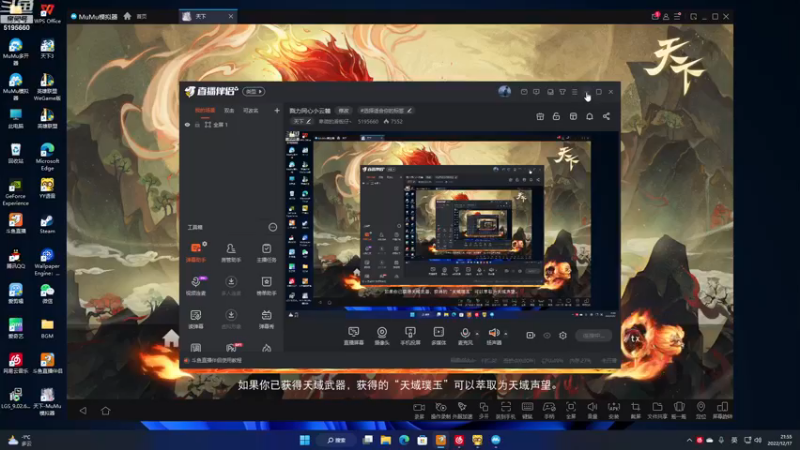Screen dimensions: 800x450
Task: Open Microsoft Edge from taskbar
Action: coord(404,440)
